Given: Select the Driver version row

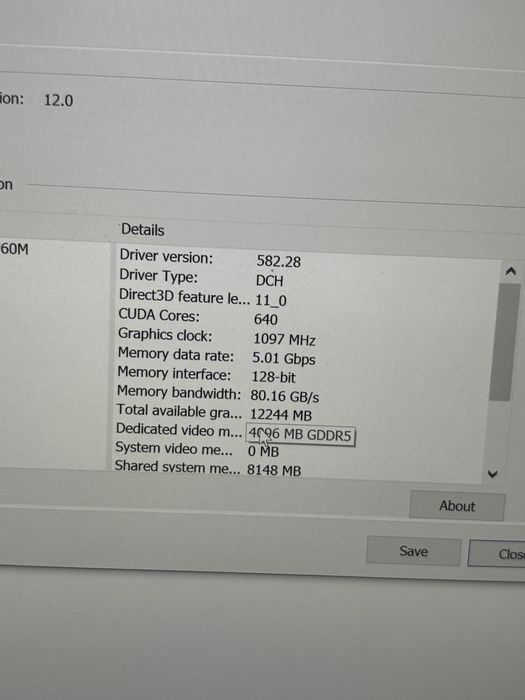Looking at the screenshot, I should coord(210,258).
